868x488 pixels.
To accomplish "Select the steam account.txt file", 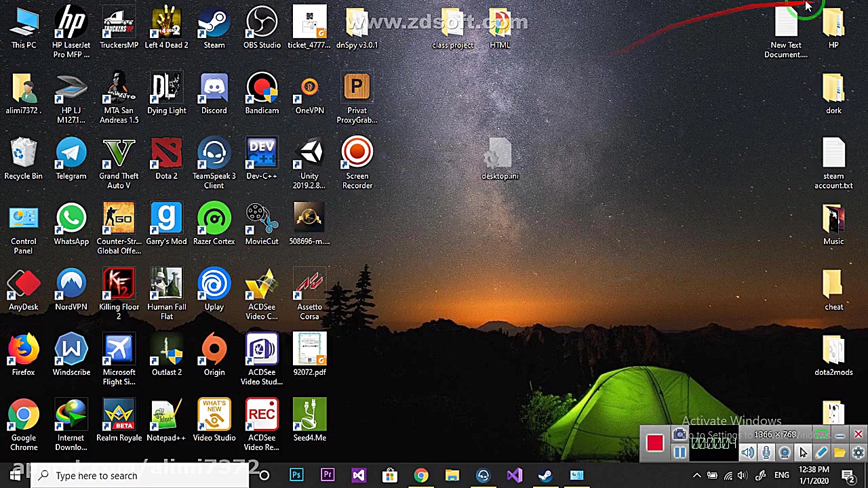I will 833,164.
